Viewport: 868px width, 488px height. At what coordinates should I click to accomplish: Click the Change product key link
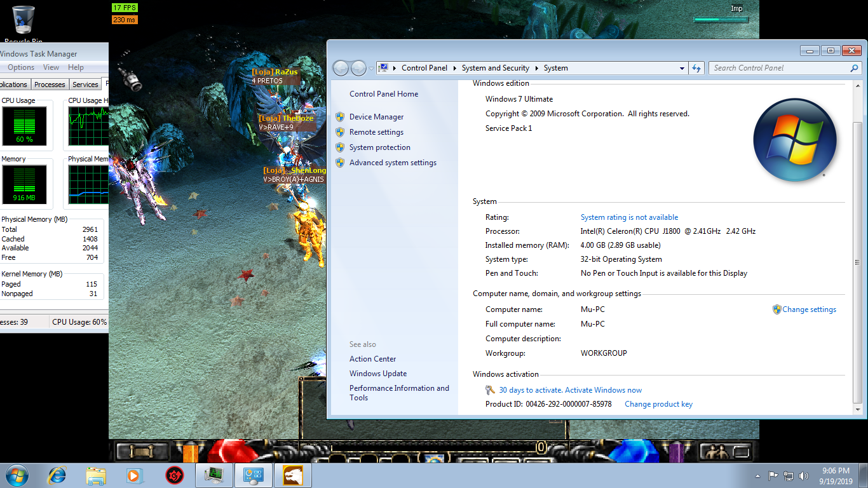(x=658, y=404)
